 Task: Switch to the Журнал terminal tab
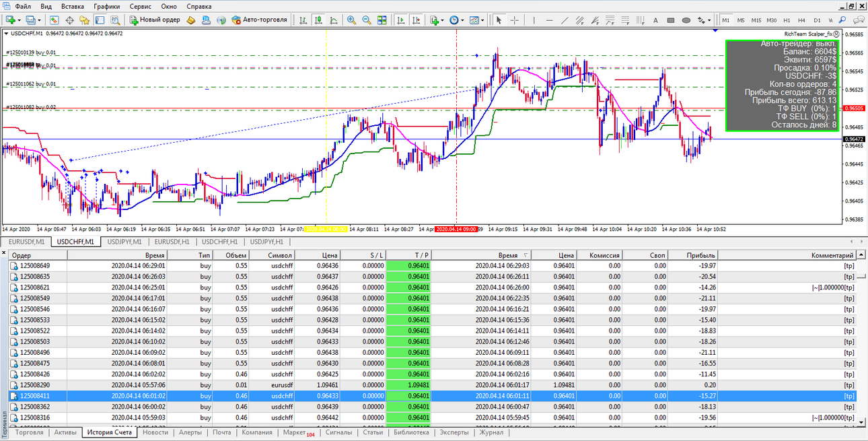491,432
